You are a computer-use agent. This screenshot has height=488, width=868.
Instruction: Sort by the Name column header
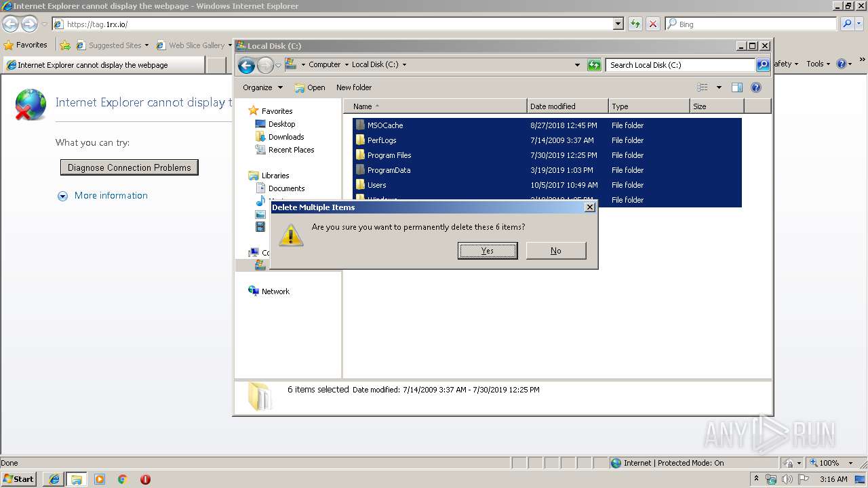tap(435, 106)
